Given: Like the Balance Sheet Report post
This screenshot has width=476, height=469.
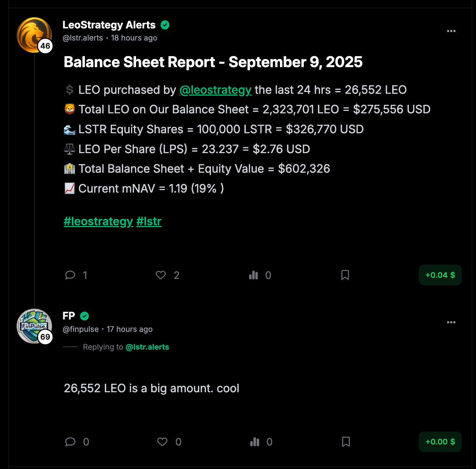Looking at the screenshot, I should coord(161,275).
